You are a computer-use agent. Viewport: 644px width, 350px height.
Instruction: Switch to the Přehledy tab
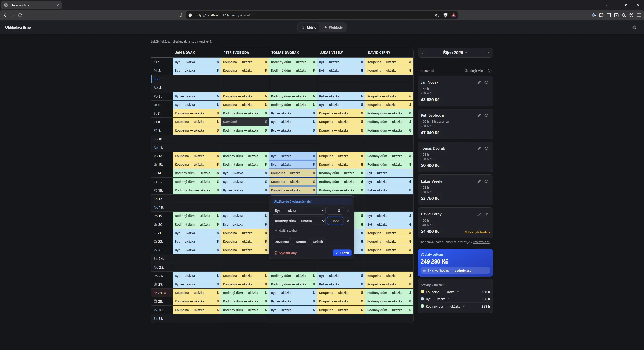pos(333,27)
